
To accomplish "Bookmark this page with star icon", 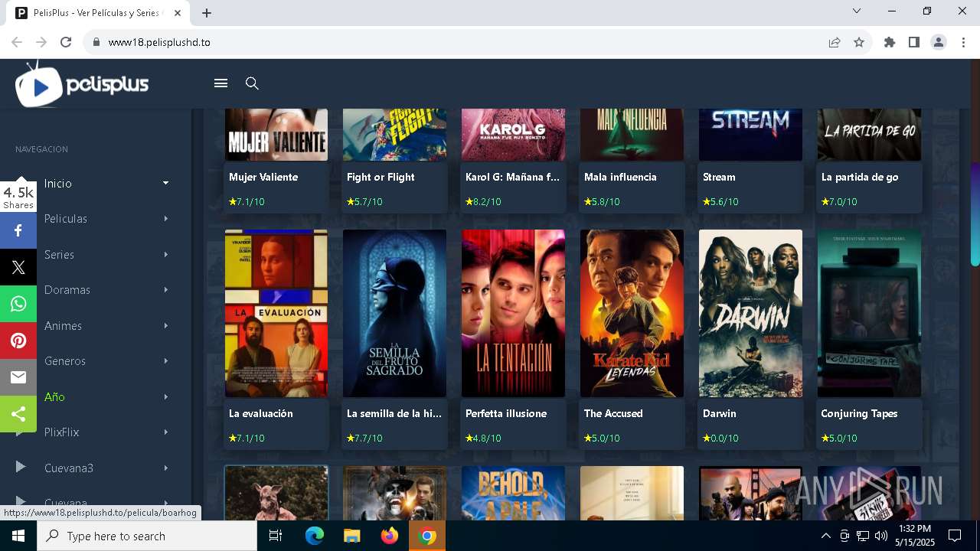I will (859, 42).
